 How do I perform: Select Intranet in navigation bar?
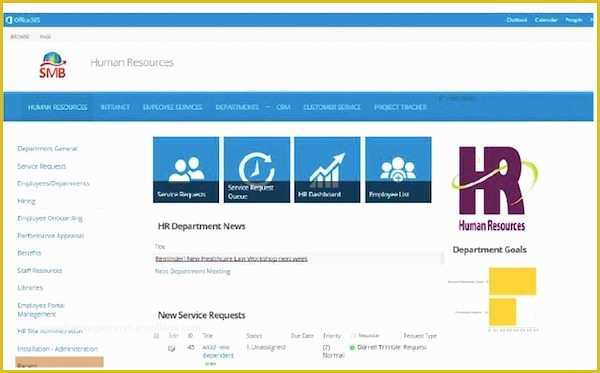point(115,107)
